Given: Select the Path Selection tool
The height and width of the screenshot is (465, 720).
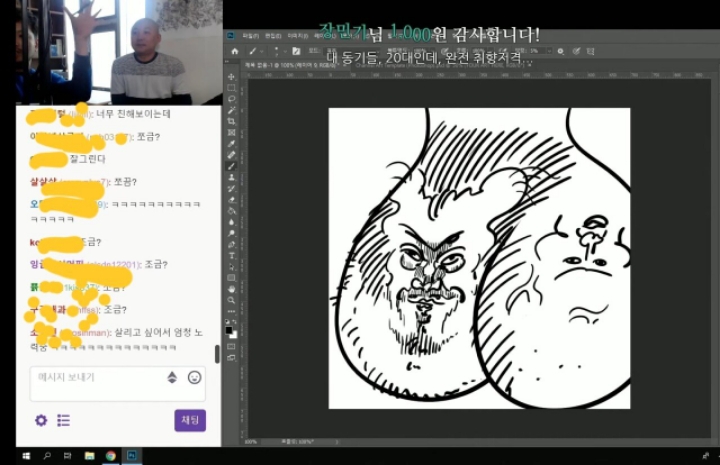Looking at the screenshot, I should tap(231, 267).
